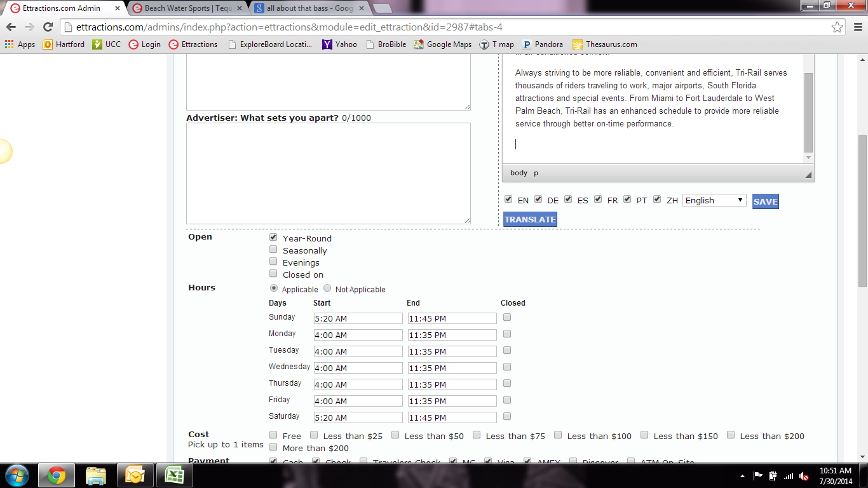This screenshot has width=868, height=488.
Task: Mark Sunday as closed
Action: tap(507, 317)
